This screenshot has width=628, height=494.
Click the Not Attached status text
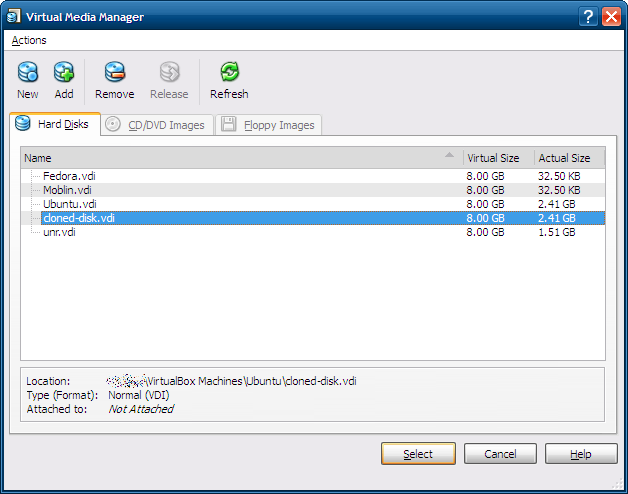[x=141, y=409]
